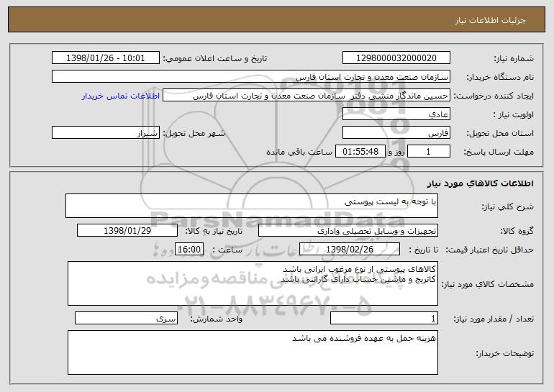Click the general description box با توجه به لیست پیوستی
This screenshot has height=392, width=554.
coord(252,206)
